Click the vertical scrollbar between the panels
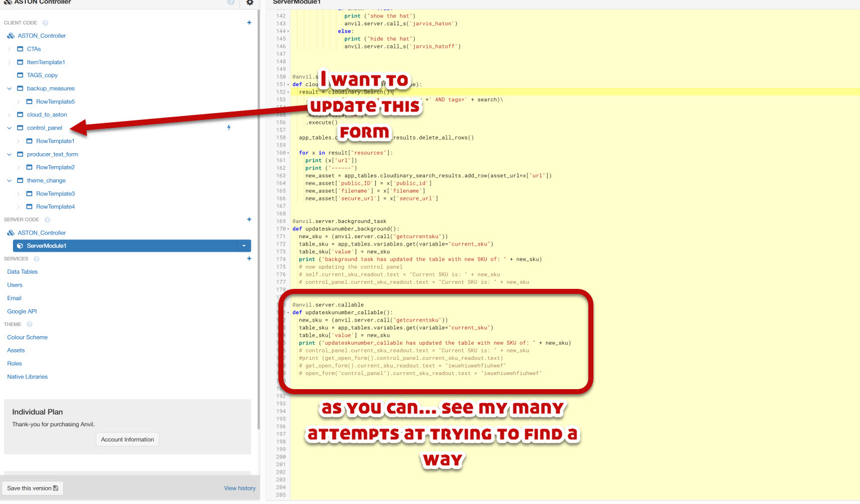 (259, 225)
